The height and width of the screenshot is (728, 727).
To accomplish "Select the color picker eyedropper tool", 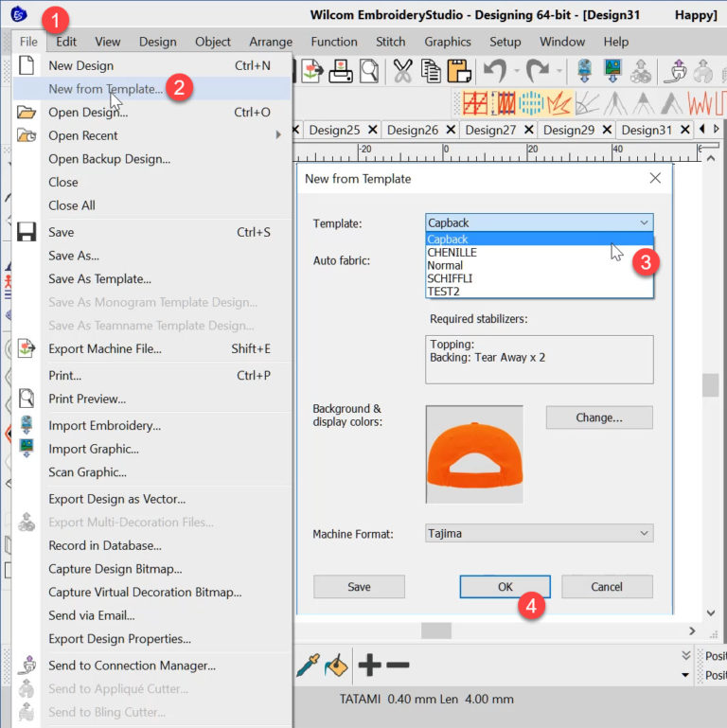I will click(307, 666).
